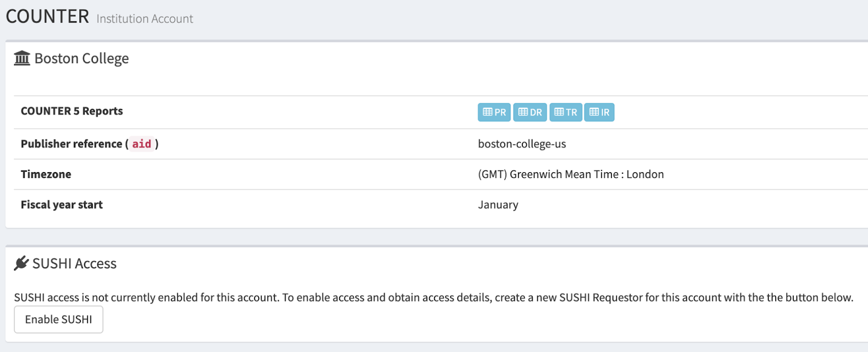
Task: Click the COUNTER 5 Reports label
Action: coord(72,111)
